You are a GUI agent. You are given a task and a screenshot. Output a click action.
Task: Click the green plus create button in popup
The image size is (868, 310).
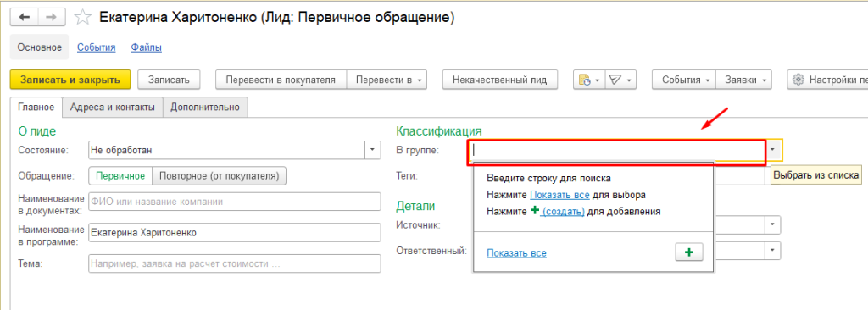coord(688,252)
